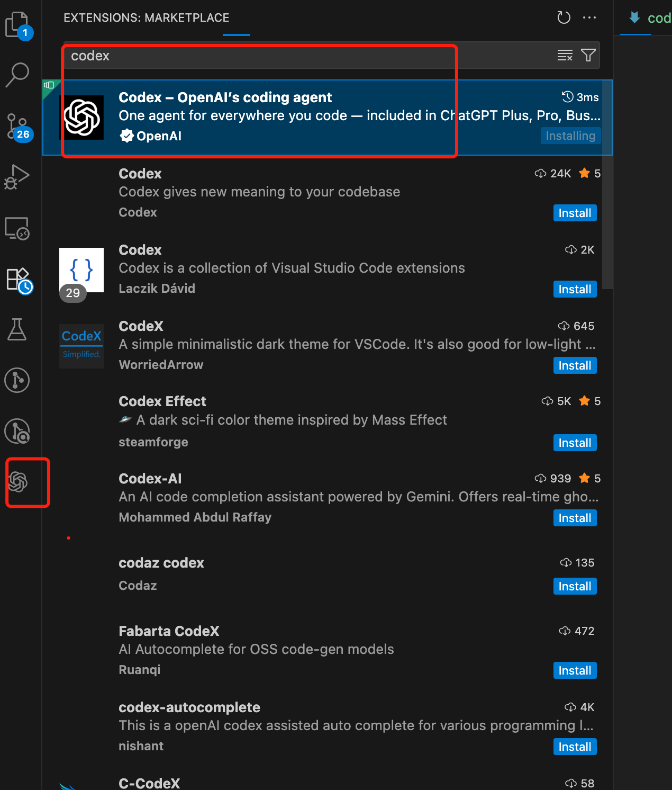The image size is (672, 790).
Task: Open the Explorer view in activity bar
Action: coord(18,25)
